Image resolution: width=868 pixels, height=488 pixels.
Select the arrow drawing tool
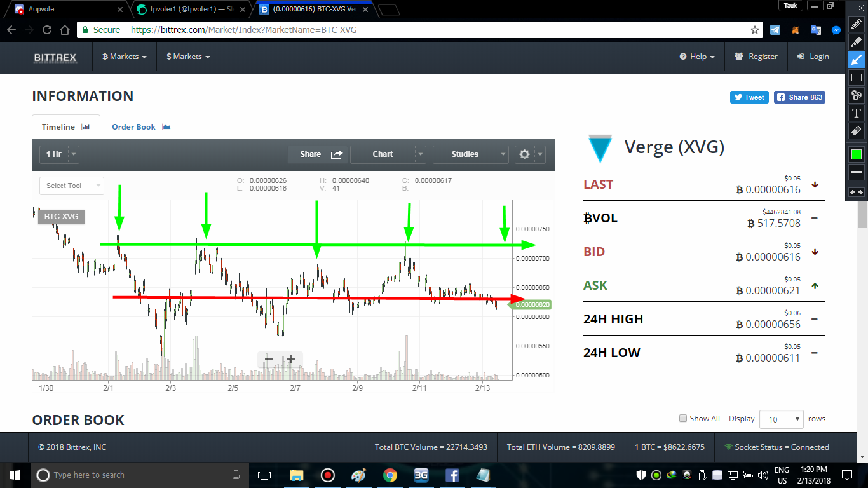[x=857, y=60]
